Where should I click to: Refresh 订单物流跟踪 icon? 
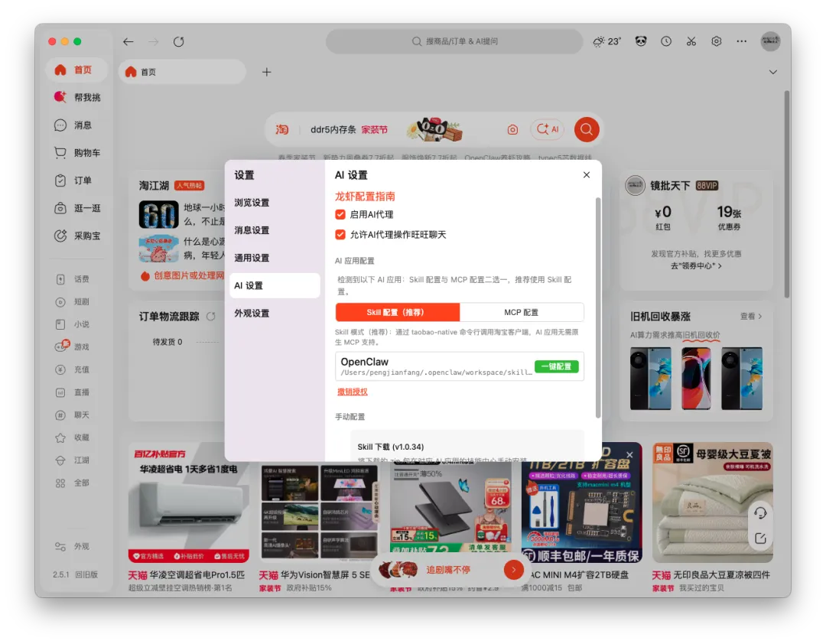pyautogui.click(x=211, y=316)
